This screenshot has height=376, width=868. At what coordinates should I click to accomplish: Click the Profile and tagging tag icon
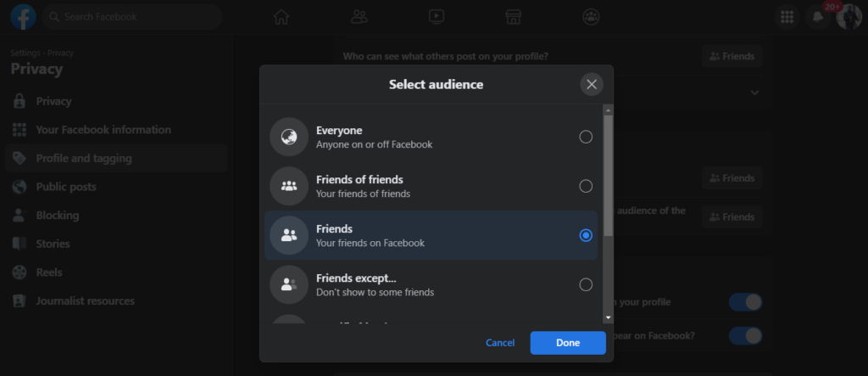point(19,159)
